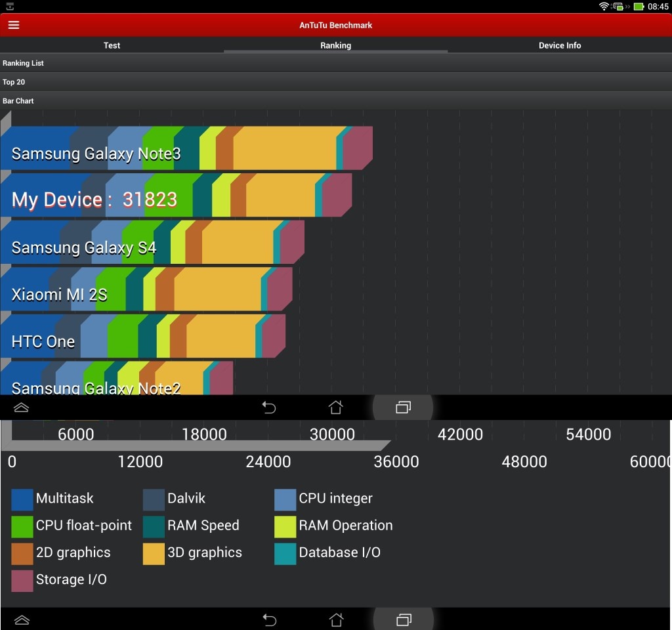The height and width of the screenshot is (630, 672).
Task: Click the RAM Speed legend swatch
Action: [x=154, y=527]
